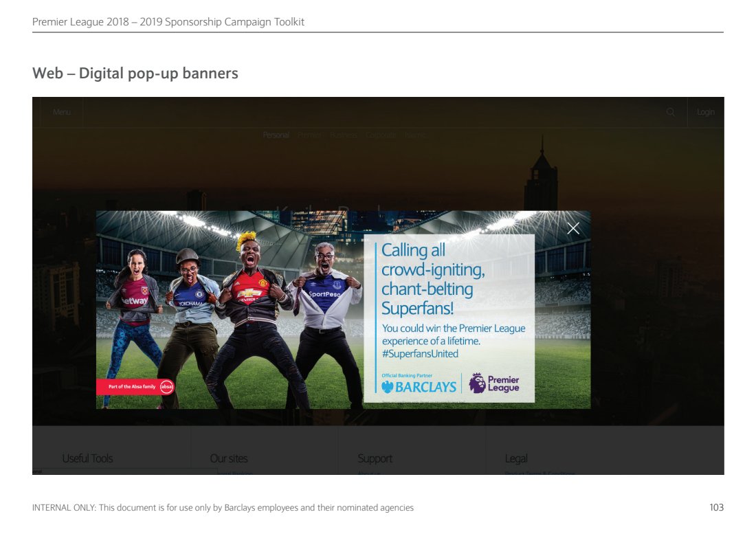Click the round Absa logo badge

click(166, 387)
